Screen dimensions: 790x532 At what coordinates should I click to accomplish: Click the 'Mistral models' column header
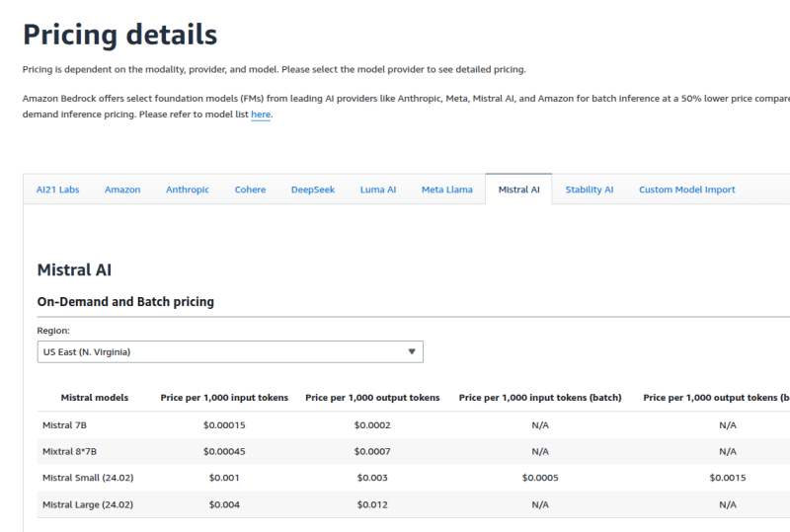click(95, 398)
